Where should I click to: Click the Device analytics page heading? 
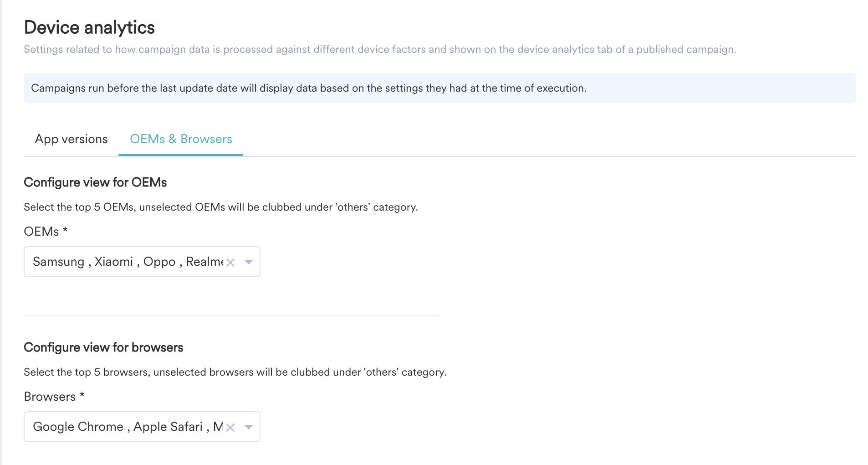pos(89,27)
